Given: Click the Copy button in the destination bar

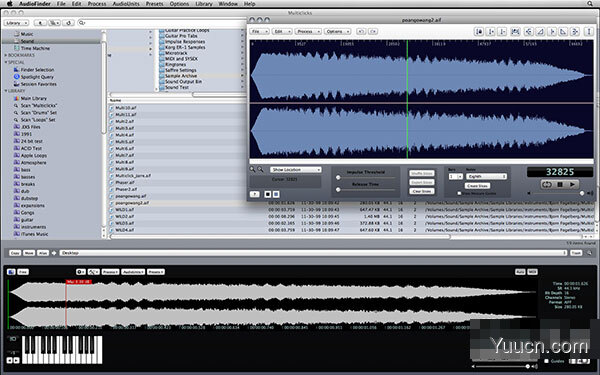Looking at the screenshot, I should [x=15, y=253].
